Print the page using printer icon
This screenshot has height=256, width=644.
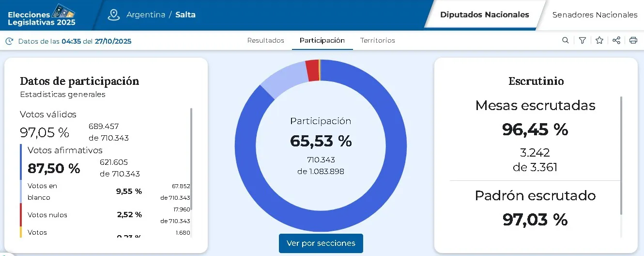tap(633, 41)
